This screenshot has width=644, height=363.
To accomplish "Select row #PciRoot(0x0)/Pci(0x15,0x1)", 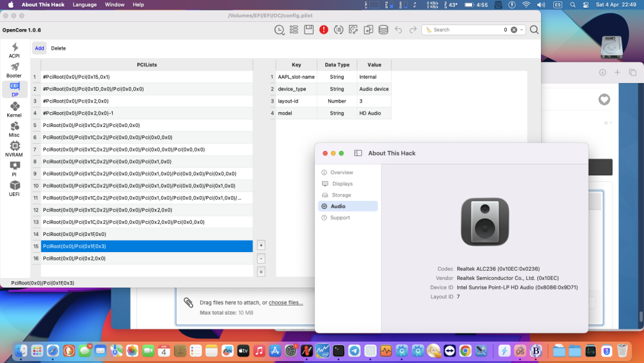I will [x=147, y=77].
